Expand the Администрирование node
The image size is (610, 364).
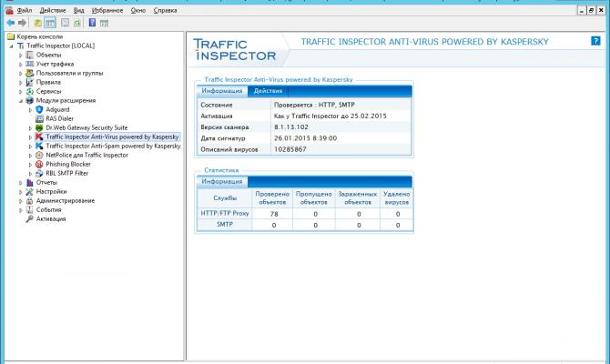pyautogui.click(x=21, y=201)
